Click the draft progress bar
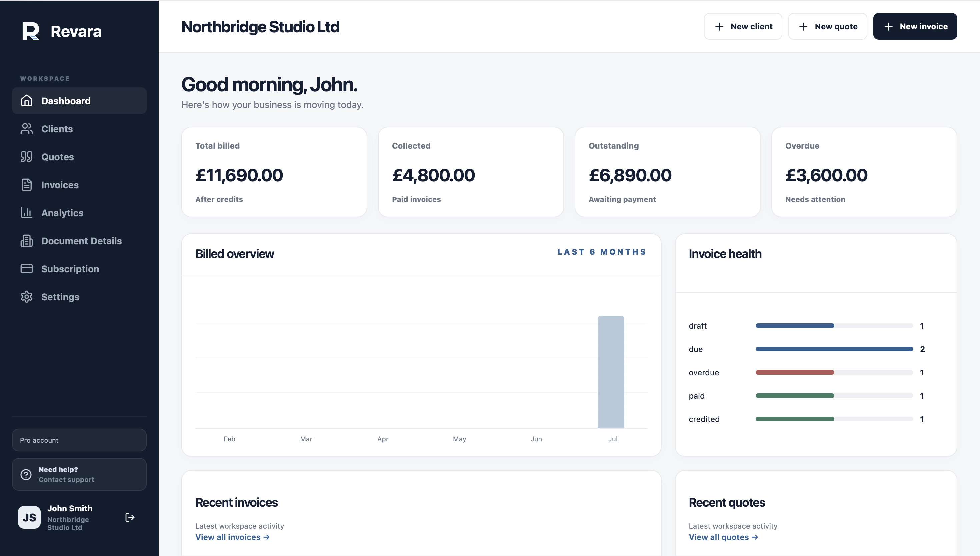Viewport: 980px width, 556px height. [834, 326]
